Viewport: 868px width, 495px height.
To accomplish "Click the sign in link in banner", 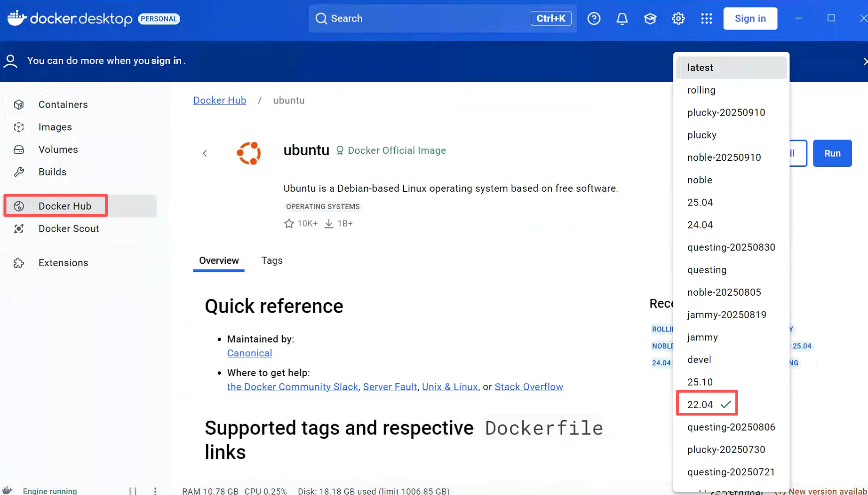I will coord(166,61).
